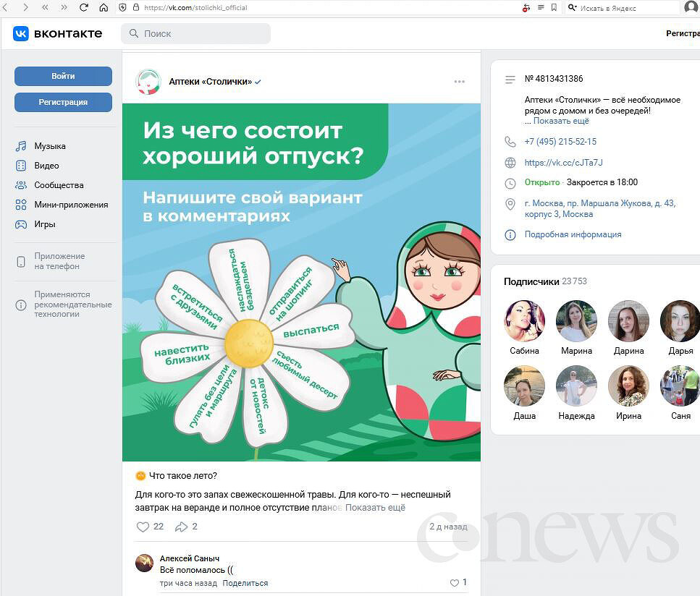Click the Войти button
This screenshot has width=700, height=596.
[63, 76]
